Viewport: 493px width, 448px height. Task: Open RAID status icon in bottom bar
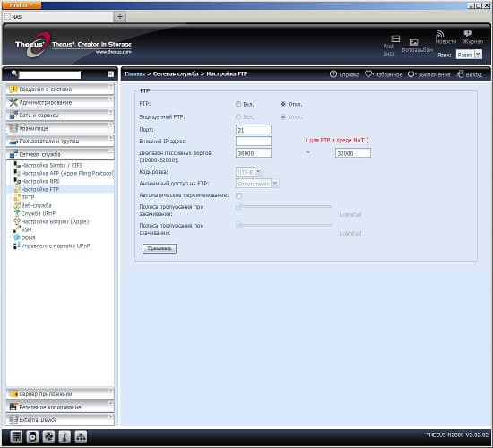click(x=16, y=436)
